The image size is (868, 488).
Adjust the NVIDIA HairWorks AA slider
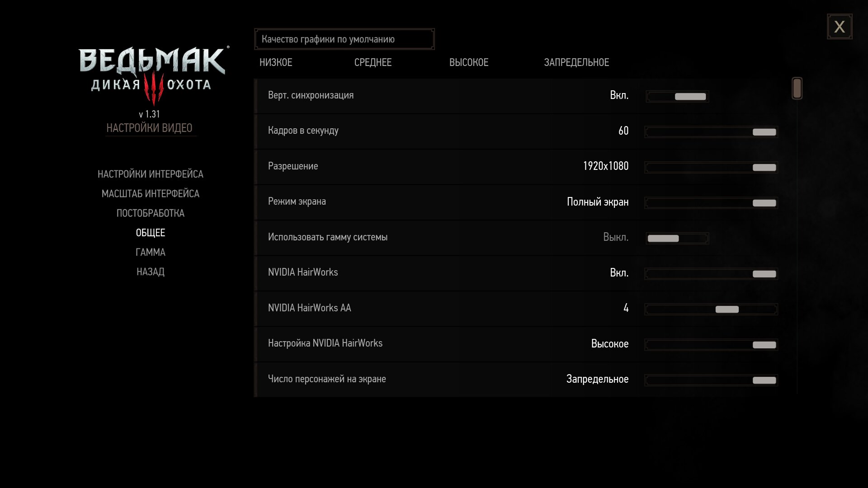[x=711, y=309]
